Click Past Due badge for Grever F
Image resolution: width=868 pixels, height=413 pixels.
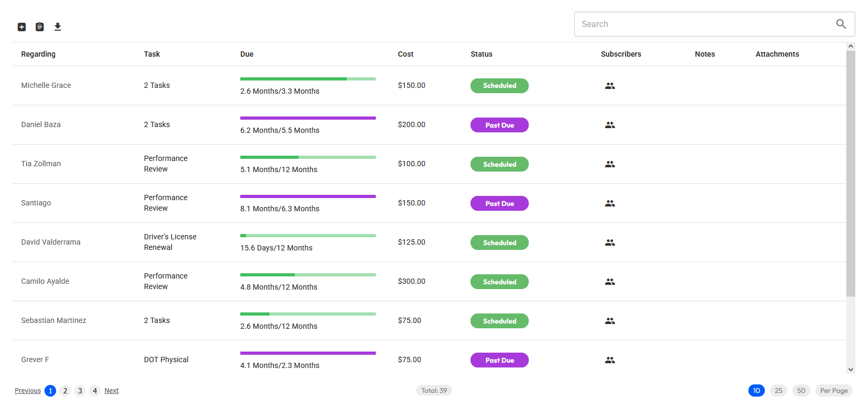click(500, 360)
